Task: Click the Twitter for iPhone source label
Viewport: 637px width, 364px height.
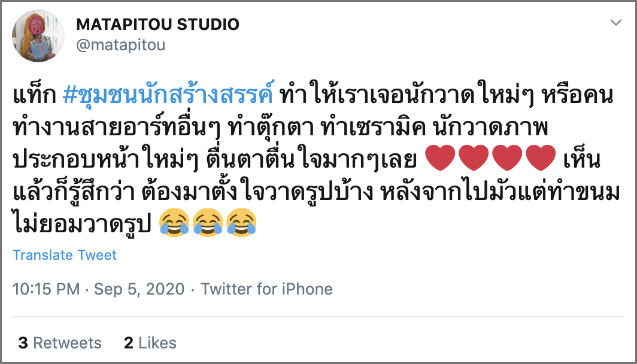Action: (267, 289)
